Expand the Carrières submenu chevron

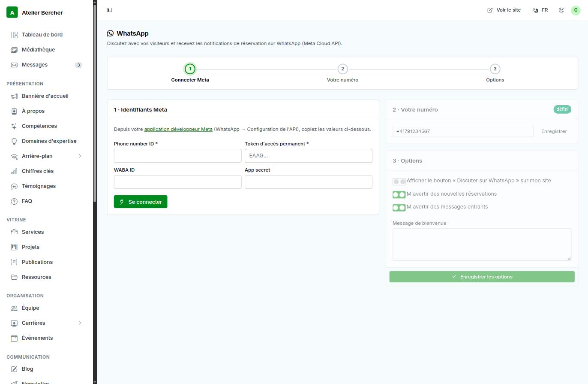pos(80,323)
